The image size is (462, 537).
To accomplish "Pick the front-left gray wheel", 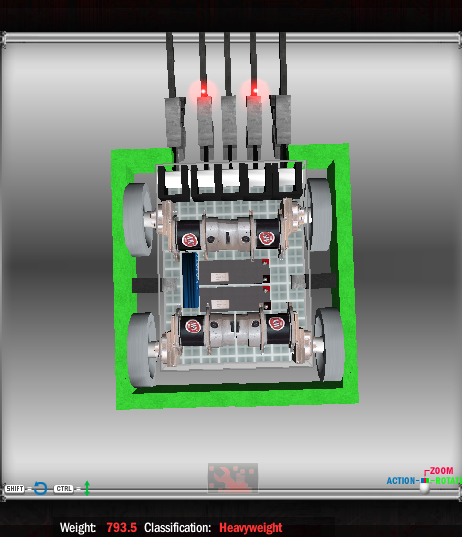I will point(138,220).
